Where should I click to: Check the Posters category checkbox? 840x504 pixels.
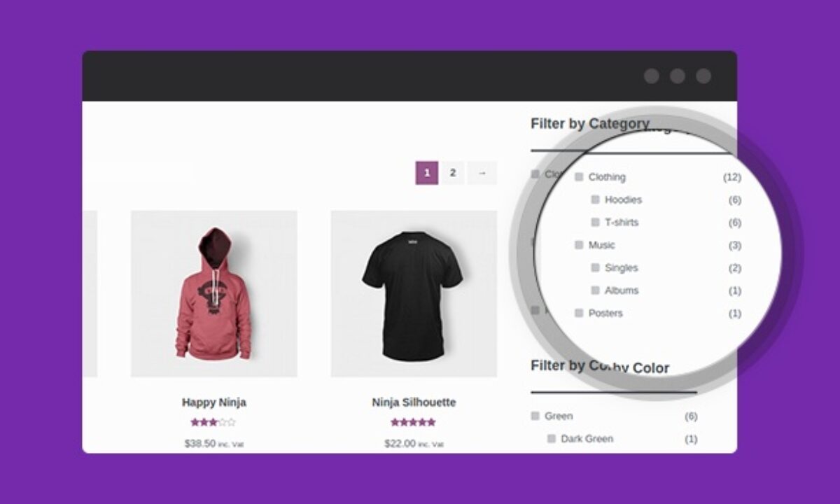(x=579, y=313)
